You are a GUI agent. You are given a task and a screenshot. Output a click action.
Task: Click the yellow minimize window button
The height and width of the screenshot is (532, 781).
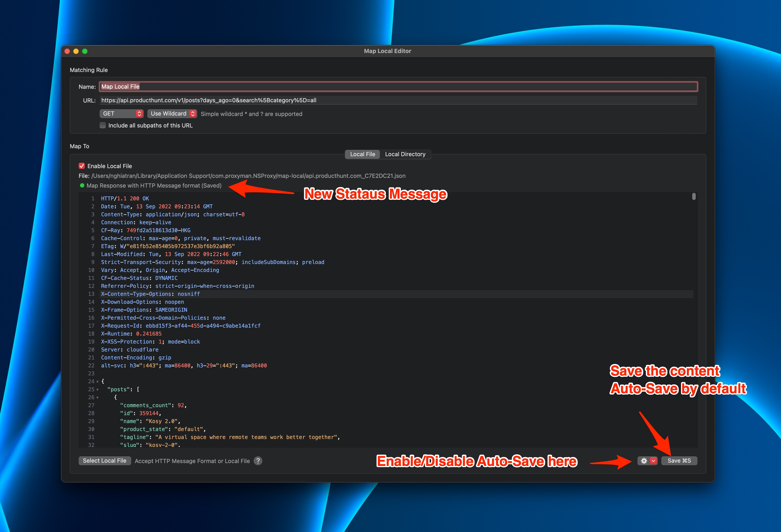point(76,51)
